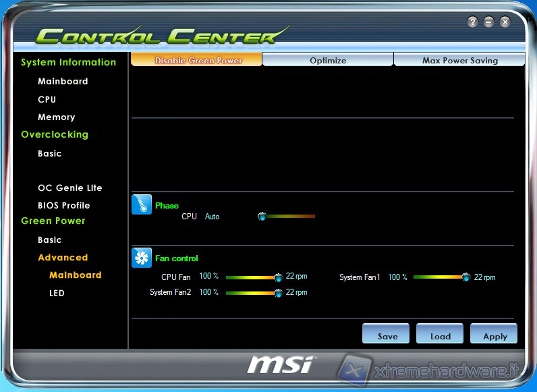Minimize the Control Center window
The height and width of the screenshot is (392, 537).
(488, 22)
